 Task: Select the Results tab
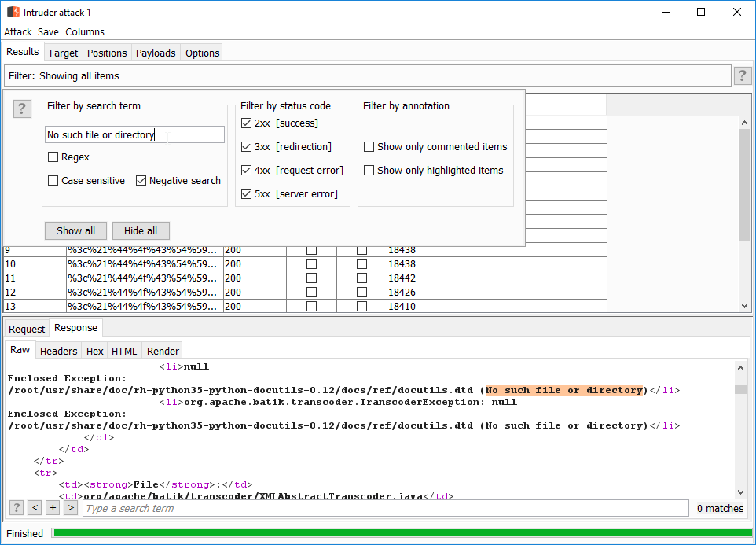click(x=23, y=52)
